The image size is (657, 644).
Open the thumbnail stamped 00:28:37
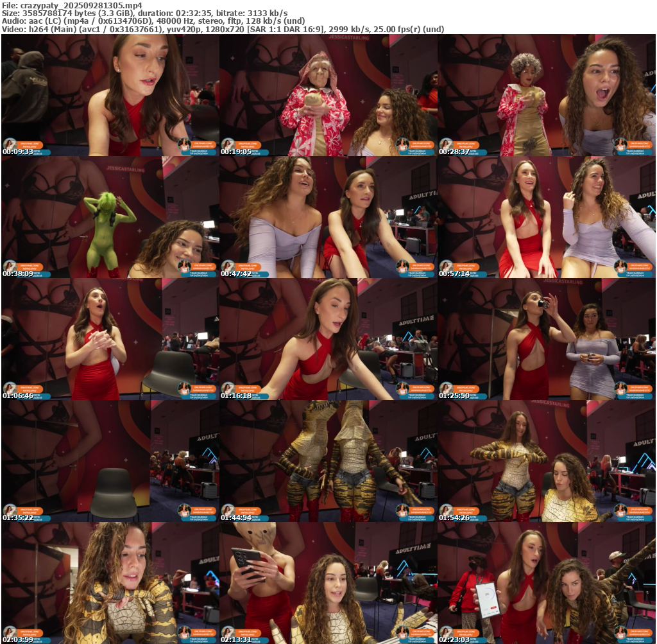[x=547, y=95]
